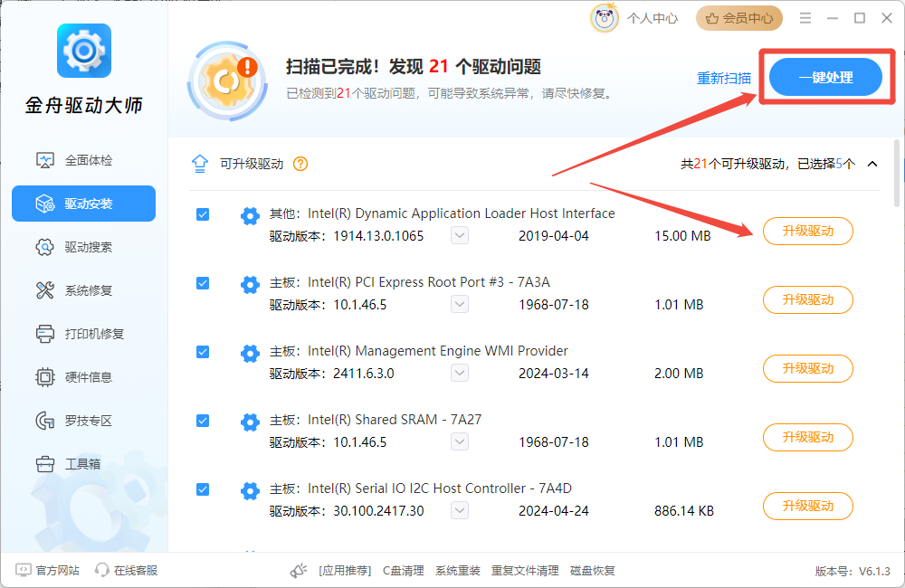905x588 pixels.
Task: Click gear icon of Dynamic Application Loader driver
Action: (x=250, y=216)
